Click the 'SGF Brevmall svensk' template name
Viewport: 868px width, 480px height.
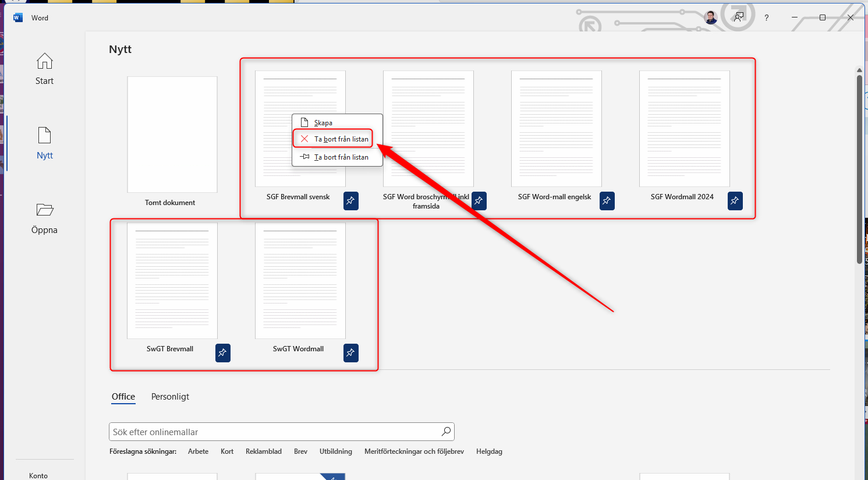pos(298,197)
